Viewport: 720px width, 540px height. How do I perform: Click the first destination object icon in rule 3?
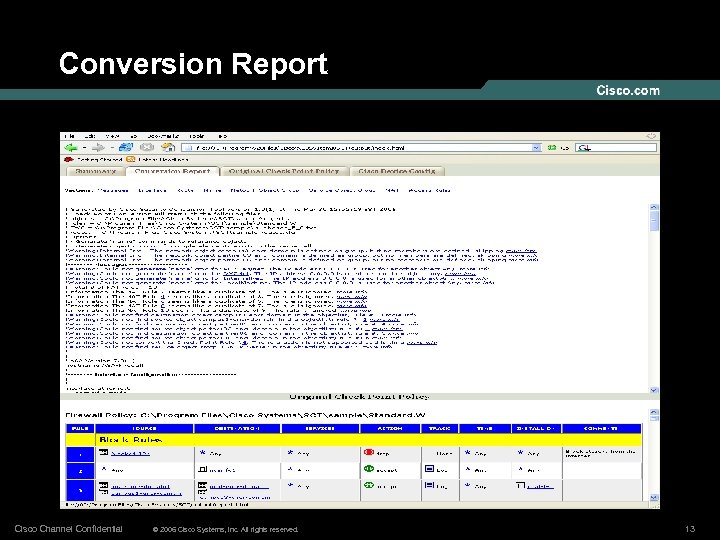202,485
